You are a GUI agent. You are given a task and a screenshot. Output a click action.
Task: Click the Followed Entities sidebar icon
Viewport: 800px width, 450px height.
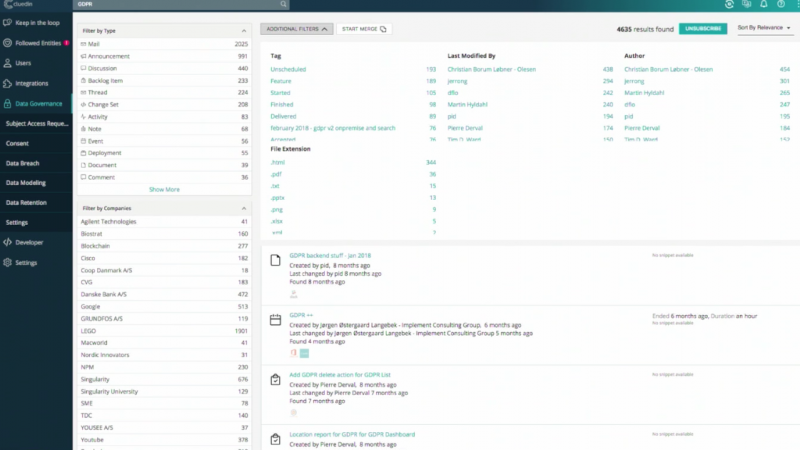click(x=7, y=43)
